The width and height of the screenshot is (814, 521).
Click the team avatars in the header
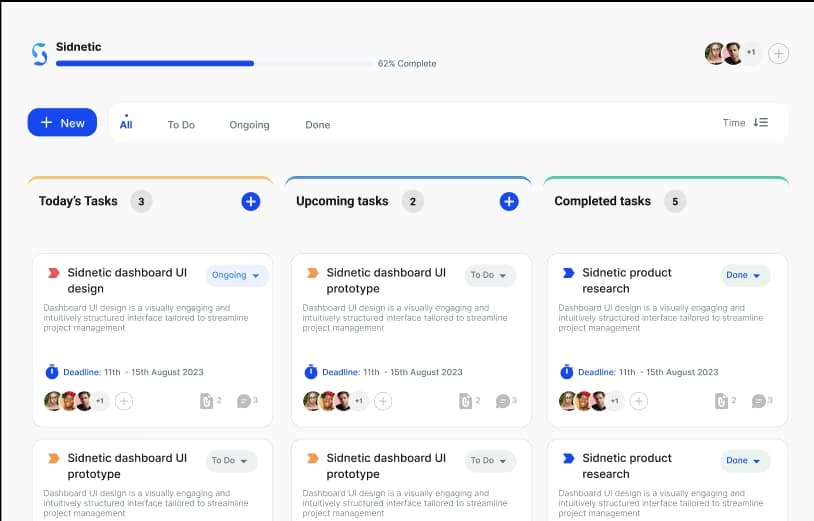point(724,53)
